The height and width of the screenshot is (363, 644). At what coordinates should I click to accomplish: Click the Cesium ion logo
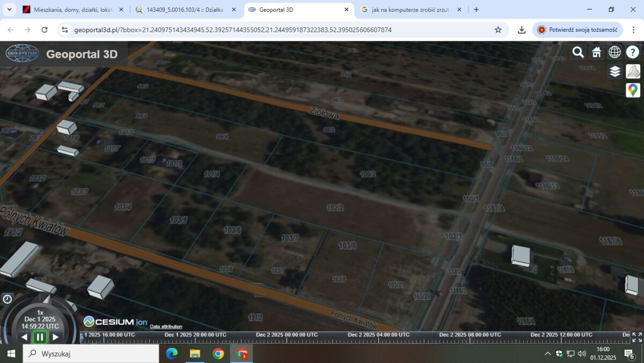coord(115,322)
